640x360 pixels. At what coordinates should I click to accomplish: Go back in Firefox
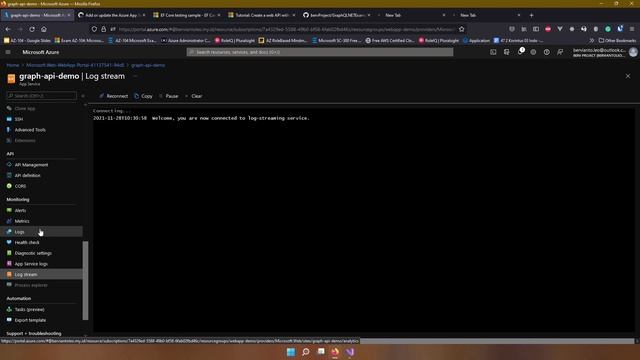[8, 29]
